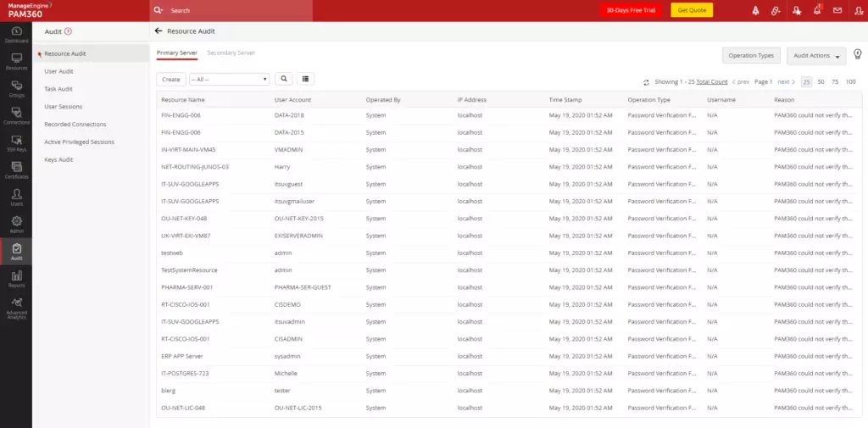Click the Audit help question mark icon

(x=68, y=31)
